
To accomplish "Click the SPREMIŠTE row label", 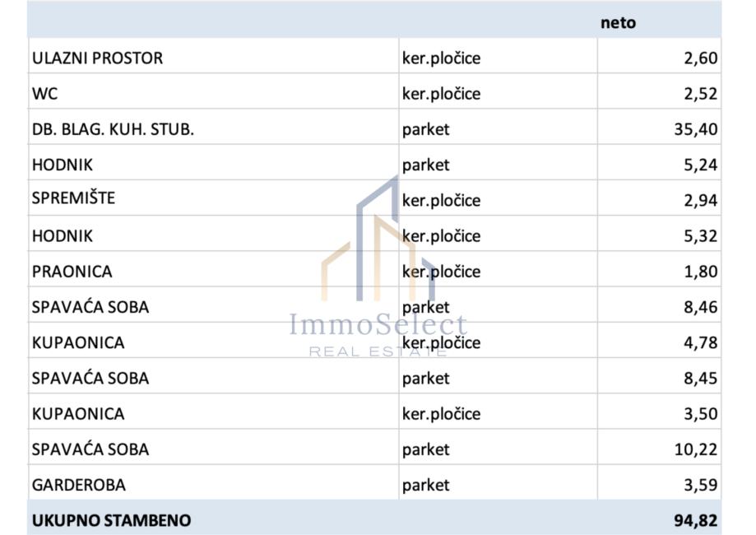I will click(73, 198).
